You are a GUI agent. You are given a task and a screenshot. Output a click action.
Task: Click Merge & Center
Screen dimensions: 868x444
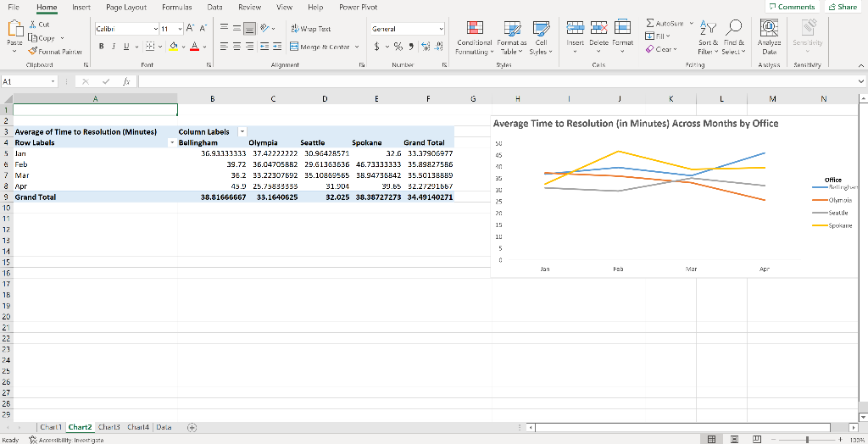pyautogui.click(x=320, y=47)
